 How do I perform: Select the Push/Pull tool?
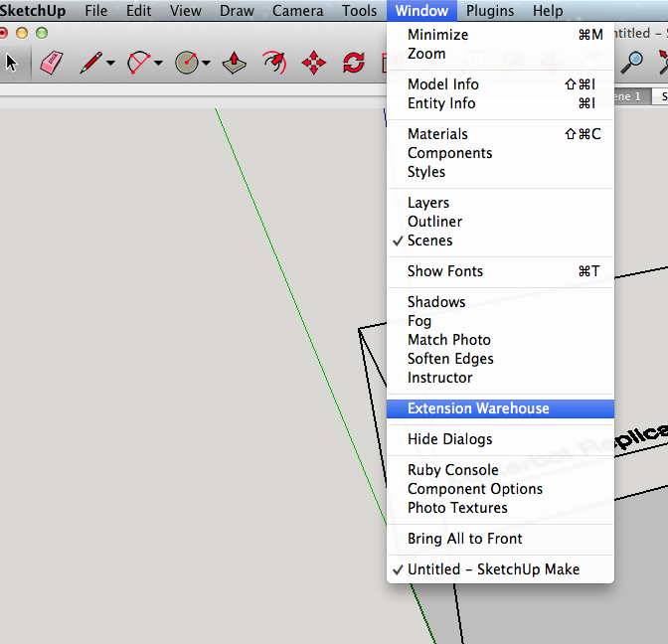coord(234,63)
